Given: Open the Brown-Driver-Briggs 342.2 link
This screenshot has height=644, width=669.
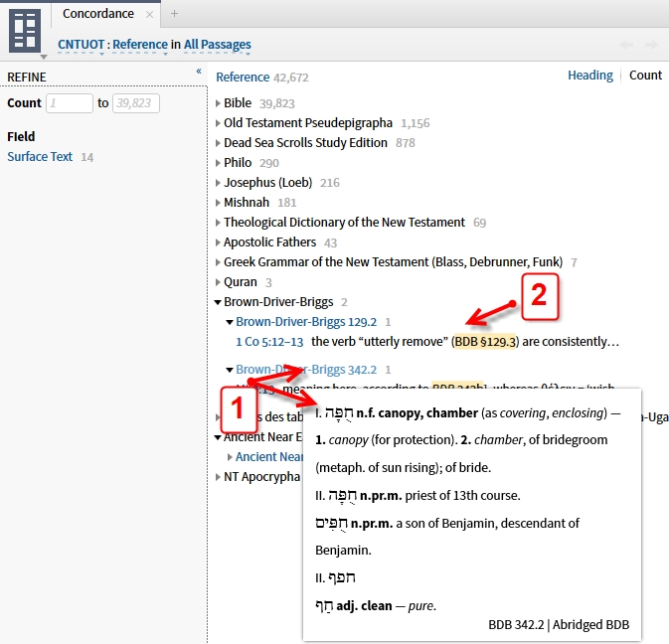Looking at the screenshot, I should pos(306,370).
